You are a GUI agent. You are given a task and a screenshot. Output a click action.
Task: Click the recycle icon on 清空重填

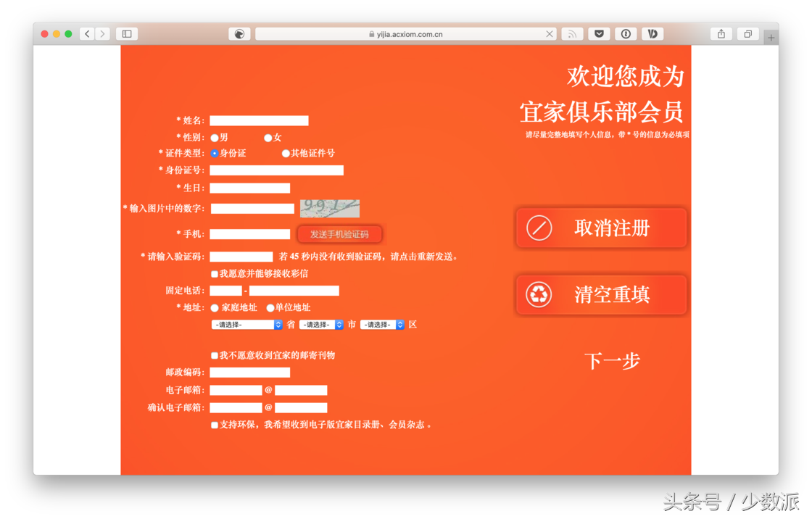tap(539, 295)
